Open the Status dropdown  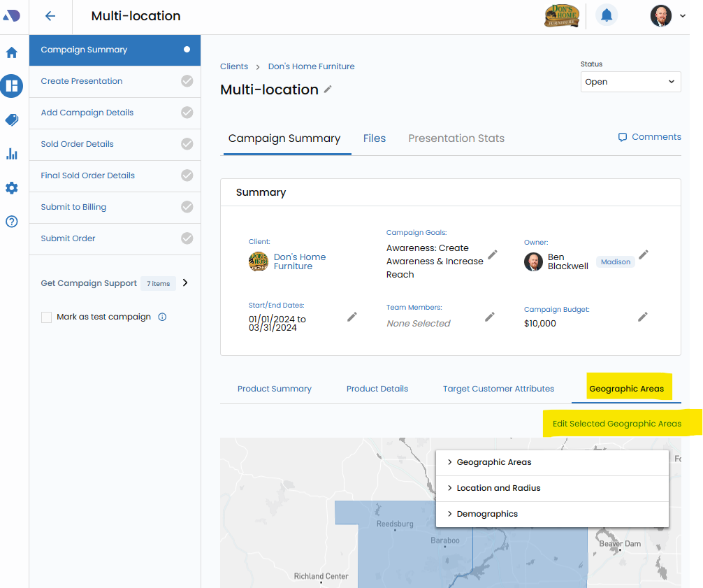[630, 82]
